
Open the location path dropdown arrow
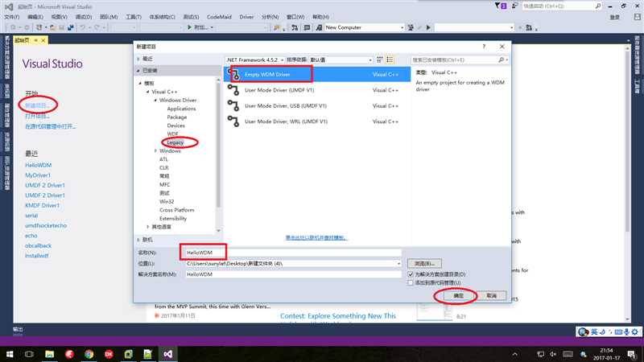(x=398, y=264)
